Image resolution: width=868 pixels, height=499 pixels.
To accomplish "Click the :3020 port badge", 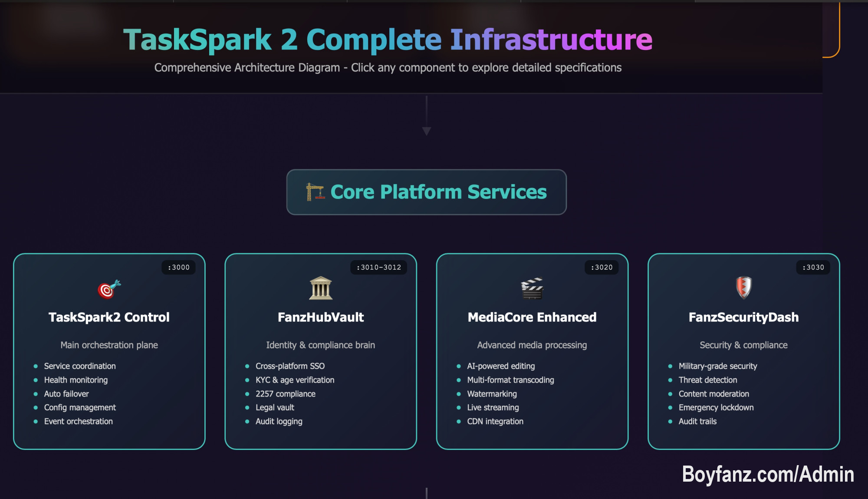I will tap(602, 268).
